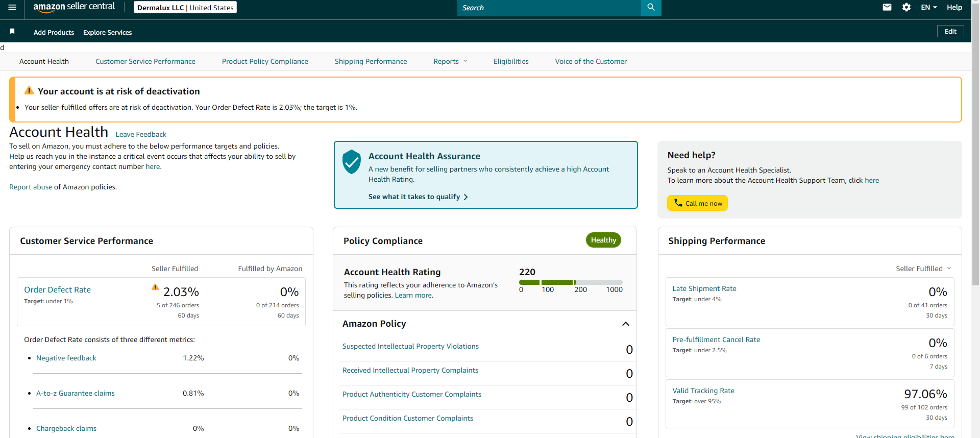Open the settings gear icon
The image size is (980, 438).
pos(906,7)
